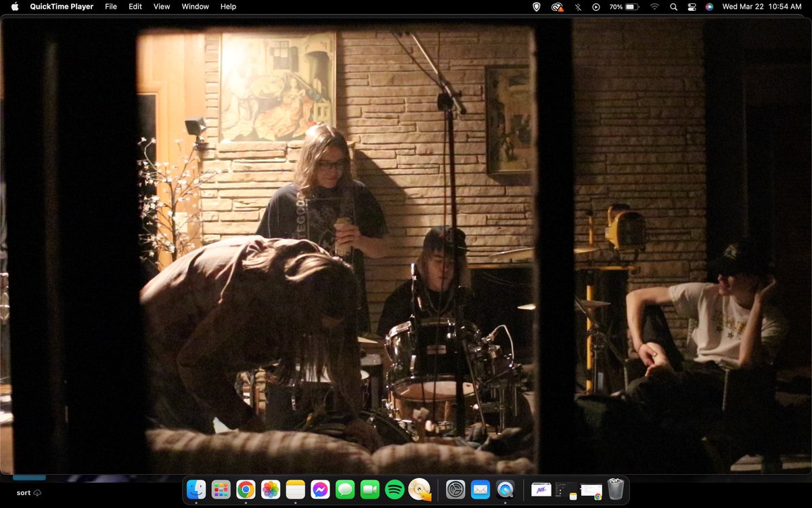
Task: Open Spotify from the Dock
Action: [x=394, y=489]
